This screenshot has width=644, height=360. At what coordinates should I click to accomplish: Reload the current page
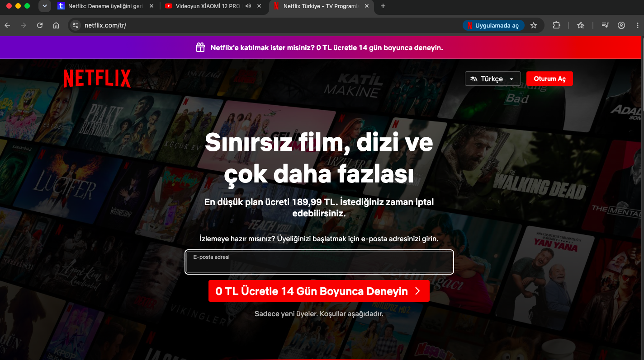pyautogui.click(x=40, y=25)
